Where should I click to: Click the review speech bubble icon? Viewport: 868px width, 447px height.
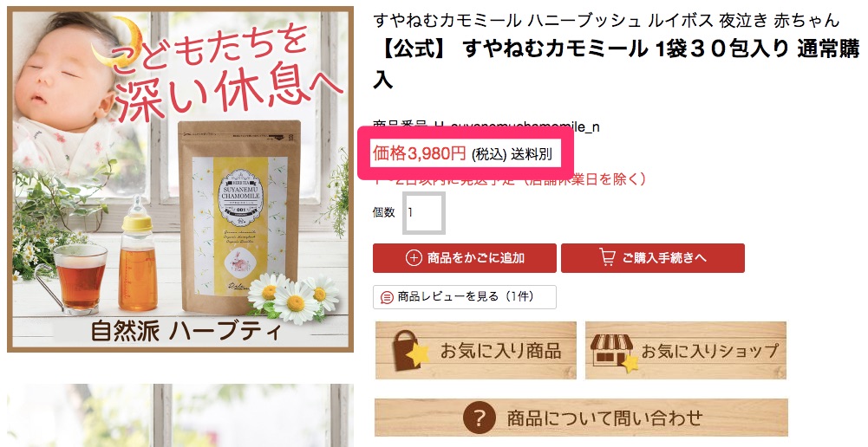pos(387,298)
